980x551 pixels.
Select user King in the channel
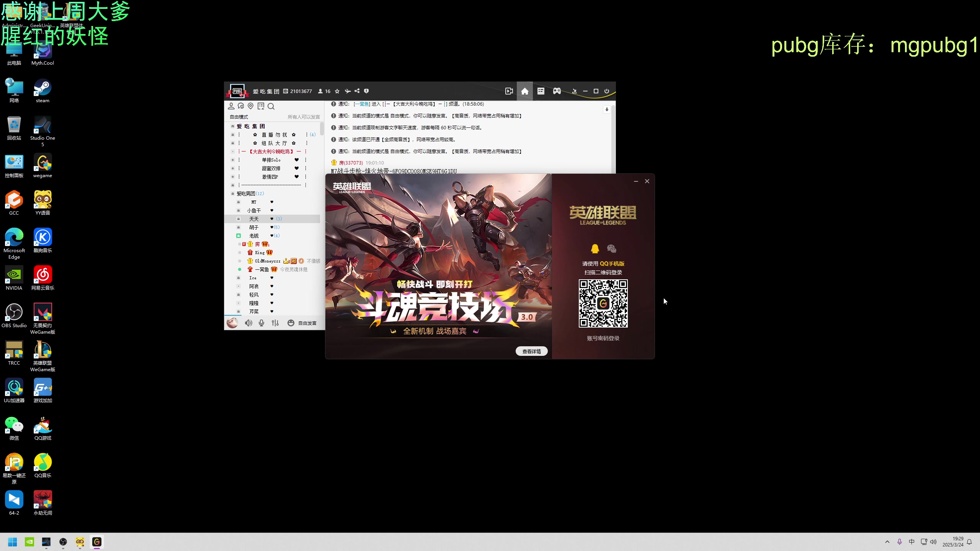tap(260, 253)
